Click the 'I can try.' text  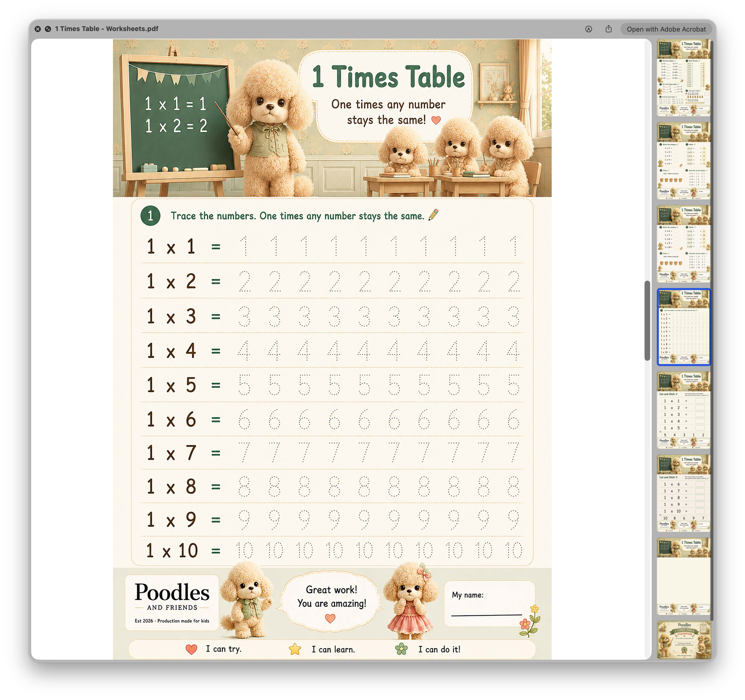click(223, 649)
